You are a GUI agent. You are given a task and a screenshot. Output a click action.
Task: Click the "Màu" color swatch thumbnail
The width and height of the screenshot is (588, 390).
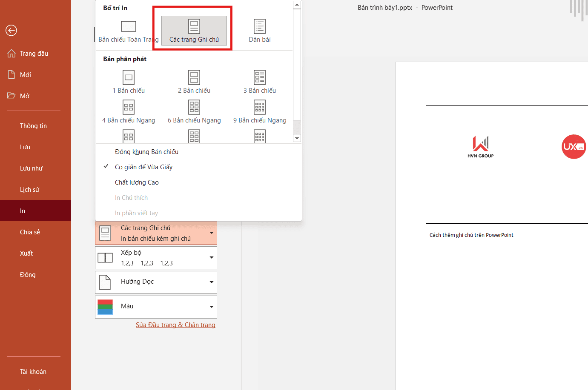(x=105, y=307)
